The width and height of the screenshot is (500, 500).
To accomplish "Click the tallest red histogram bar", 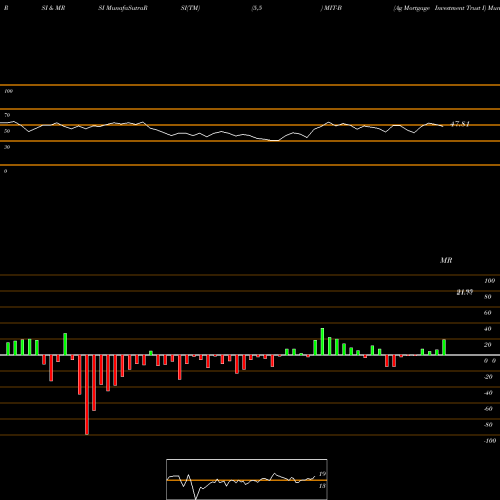I will [x=87, y=395].
